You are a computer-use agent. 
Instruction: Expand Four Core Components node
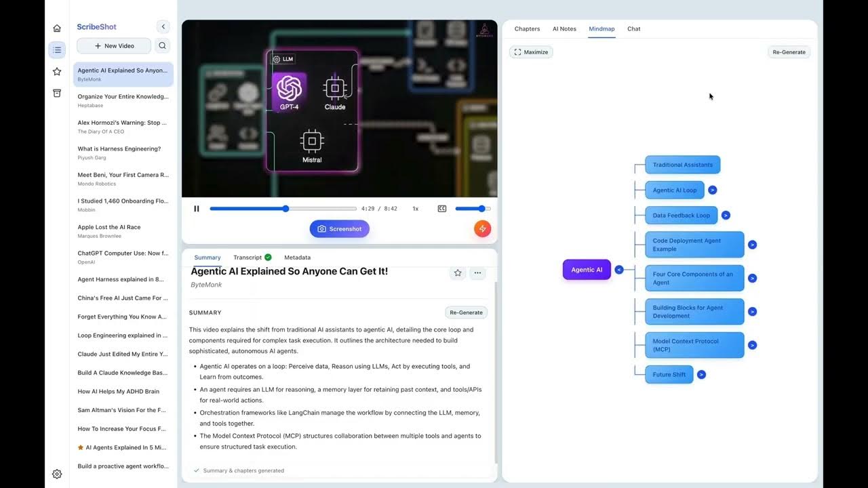pos(752,279)
